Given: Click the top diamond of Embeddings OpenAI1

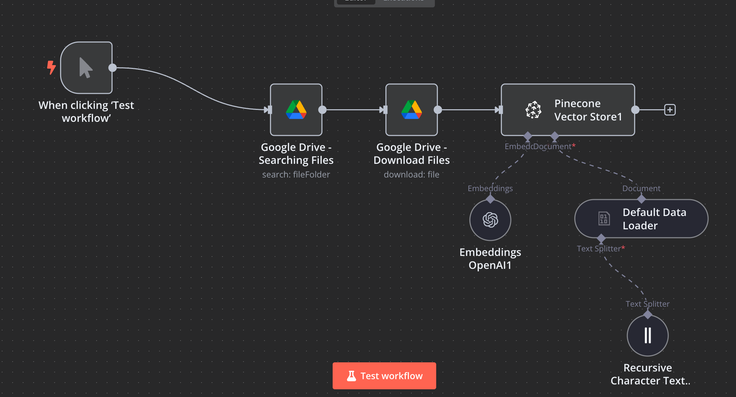Looking at the screenshot, I should [490, 199].
